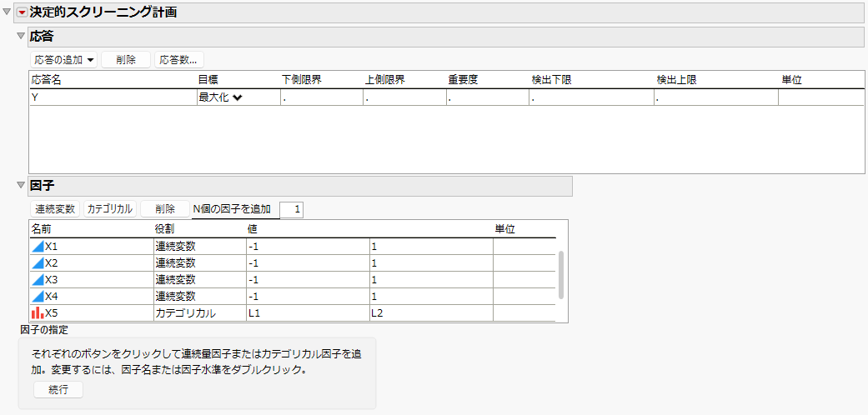Select the factor name X4
Viewport: 868px width, 415px height.
[x=52, y=297]
